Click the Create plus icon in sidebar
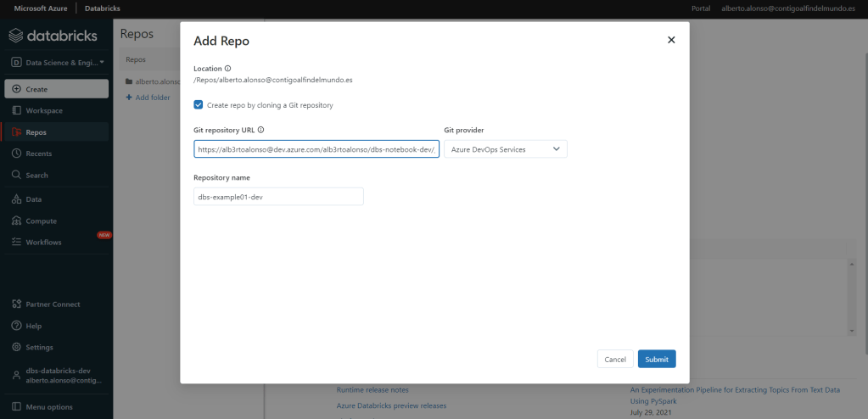868x419 pixels. [x=17, y=89]
